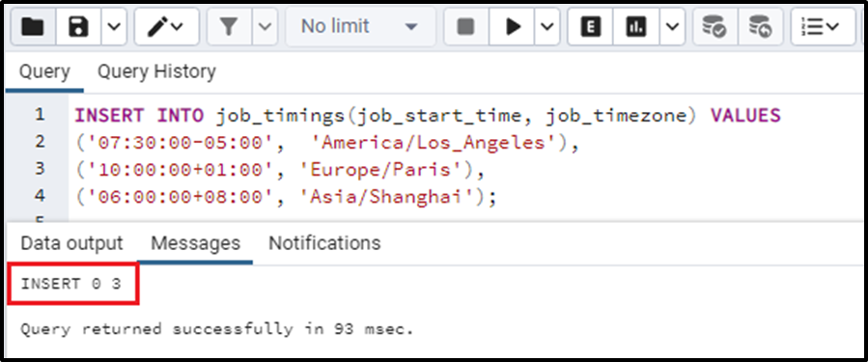Viewport: 868px width, 362px height.
Task: Execute the query with play button
Action: (x=512, y=26)
